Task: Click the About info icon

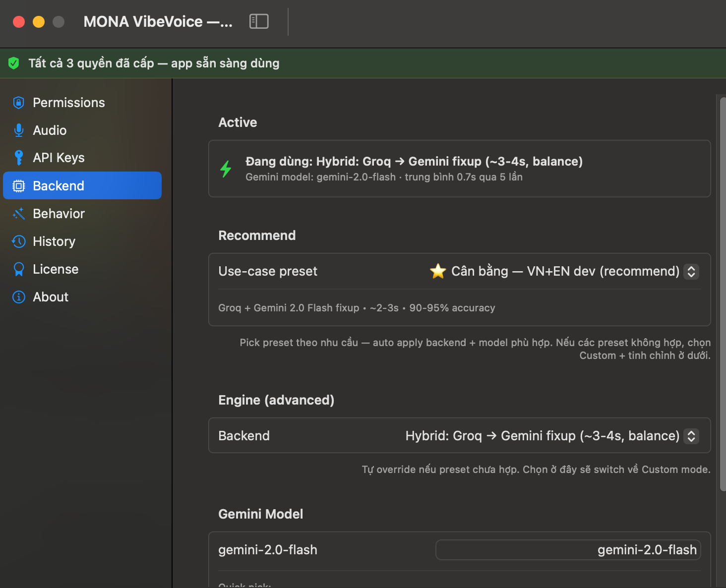Action: coord(18,297)
